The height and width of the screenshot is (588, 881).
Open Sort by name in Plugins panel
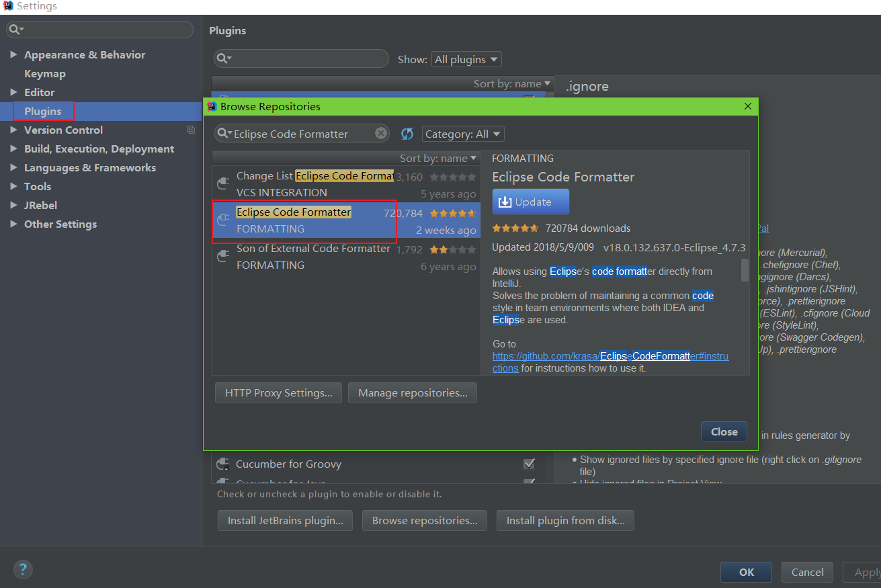(512, 83)
